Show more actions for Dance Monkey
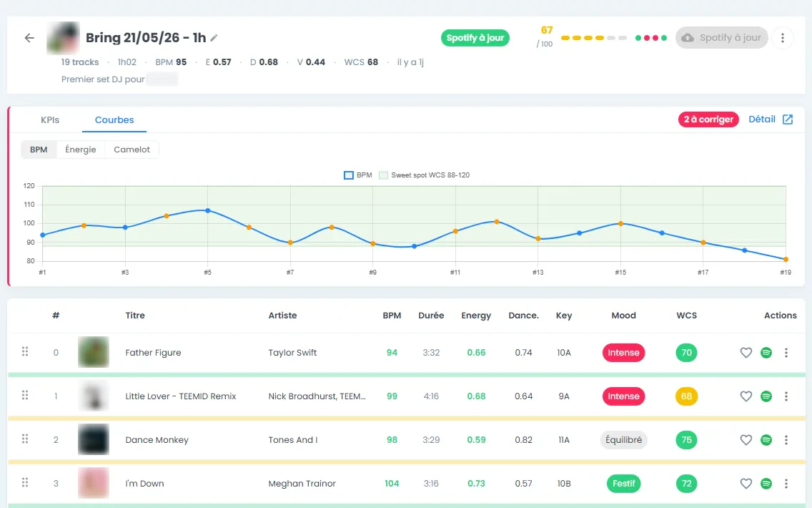Viewport: 812px width, 508px height. coord(786,440)
